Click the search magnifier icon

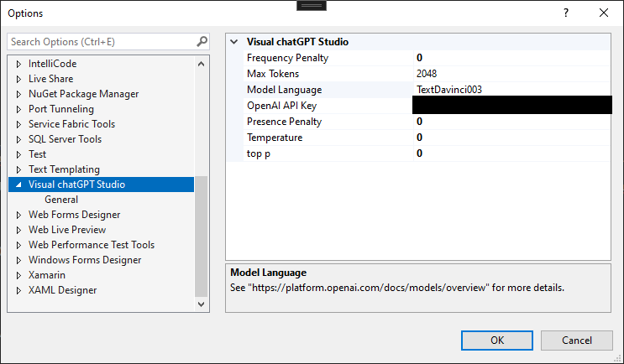(202, 41)
